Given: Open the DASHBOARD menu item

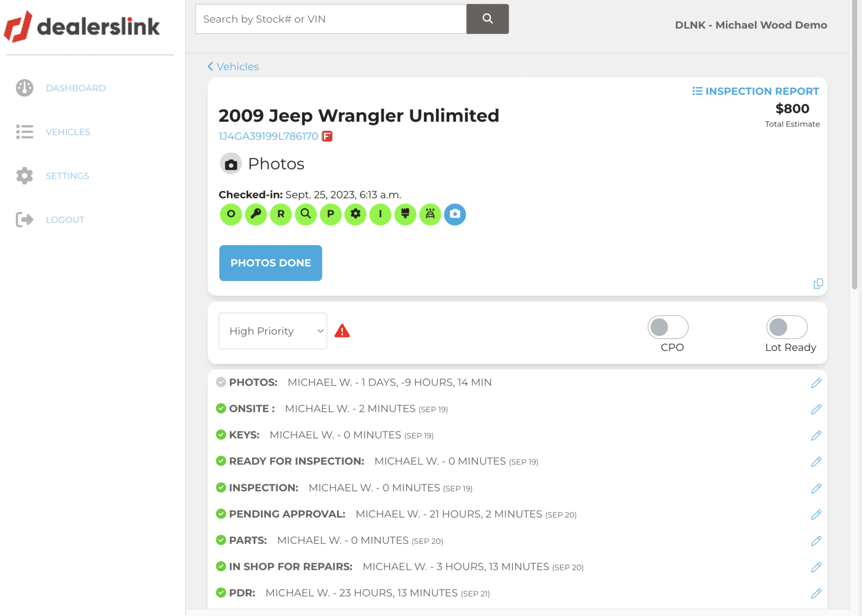Looking at the screenshot, I should [75, 88].
